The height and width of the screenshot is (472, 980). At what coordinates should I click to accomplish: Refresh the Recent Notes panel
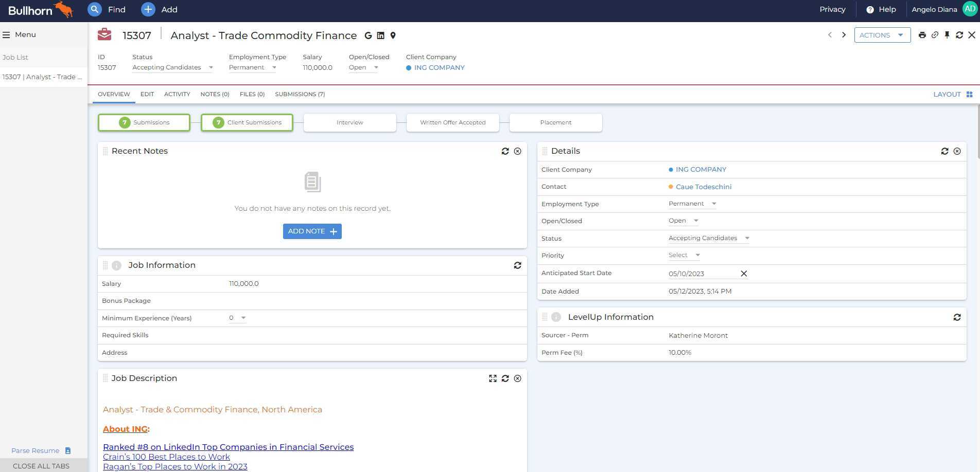(x=505, y=151)
